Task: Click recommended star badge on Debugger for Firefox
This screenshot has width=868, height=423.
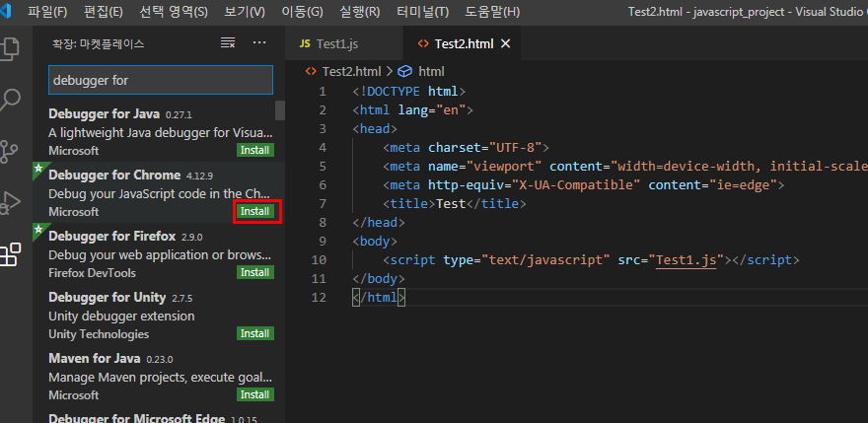Action: (38, 229)
